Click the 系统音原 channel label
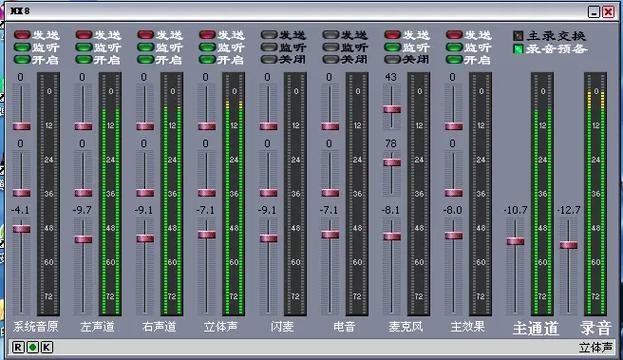The height and width of the screenshot is (360, 623). click(x=36, y=327)
